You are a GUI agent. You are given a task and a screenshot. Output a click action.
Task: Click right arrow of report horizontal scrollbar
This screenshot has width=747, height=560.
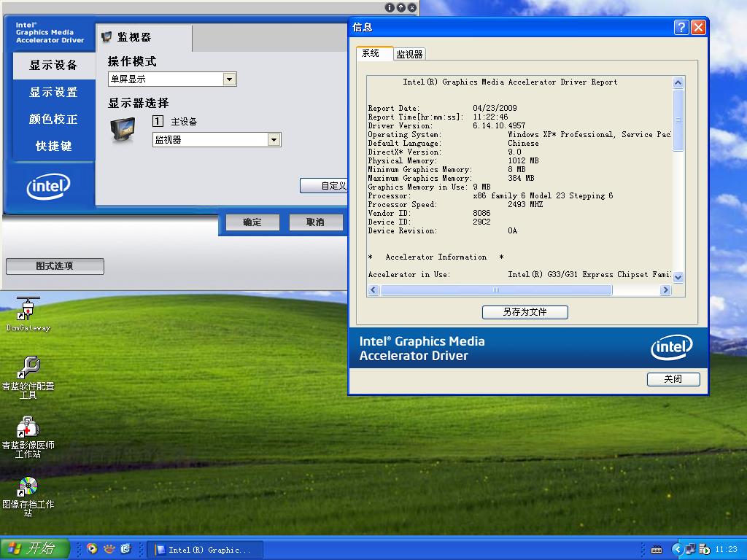[x=665, y=290]
